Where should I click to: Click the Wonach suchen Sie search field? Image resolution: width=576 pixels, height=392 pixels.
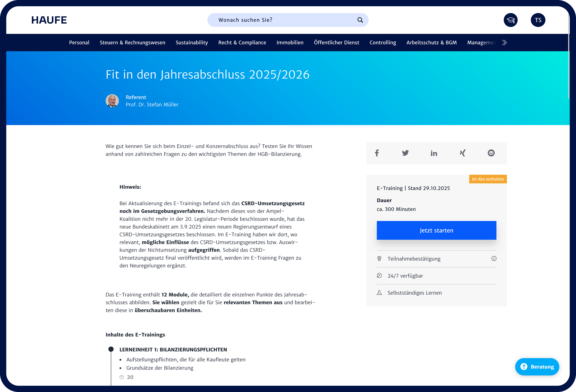273,20
